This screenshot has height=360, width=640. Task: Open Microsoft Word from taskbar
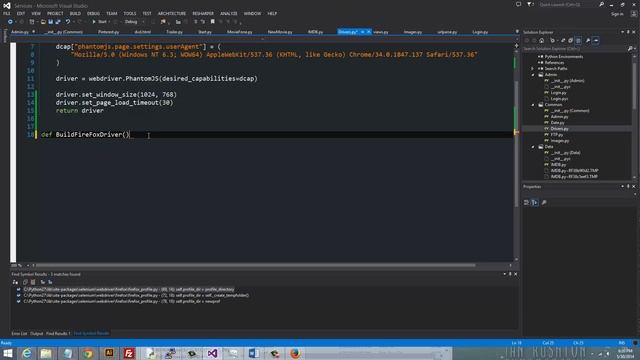coord(253,353)
